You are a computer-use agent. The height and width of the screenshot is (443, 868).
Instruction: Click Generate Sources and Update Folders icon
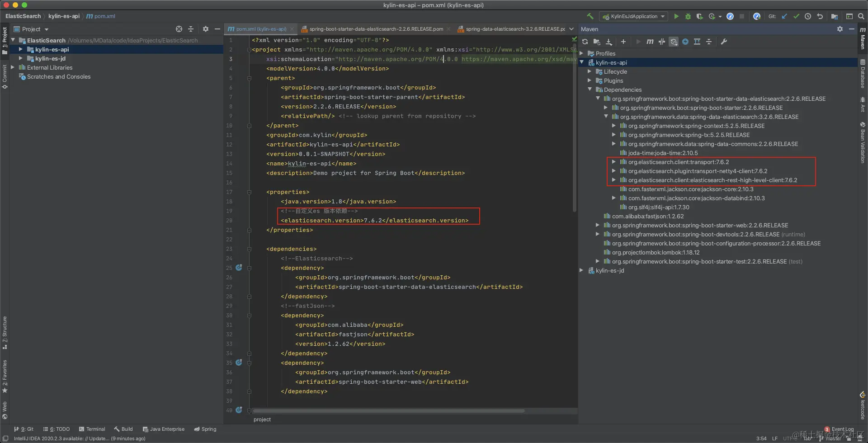click(x=597, y=42)
